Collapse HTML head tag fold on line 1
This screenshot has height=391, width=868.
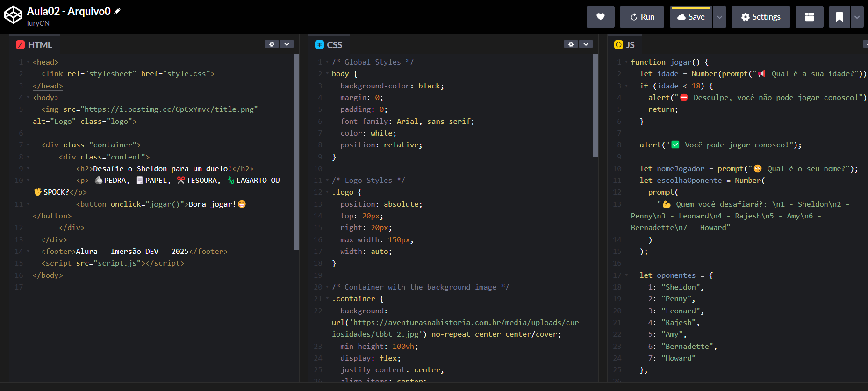pos(28,62)
